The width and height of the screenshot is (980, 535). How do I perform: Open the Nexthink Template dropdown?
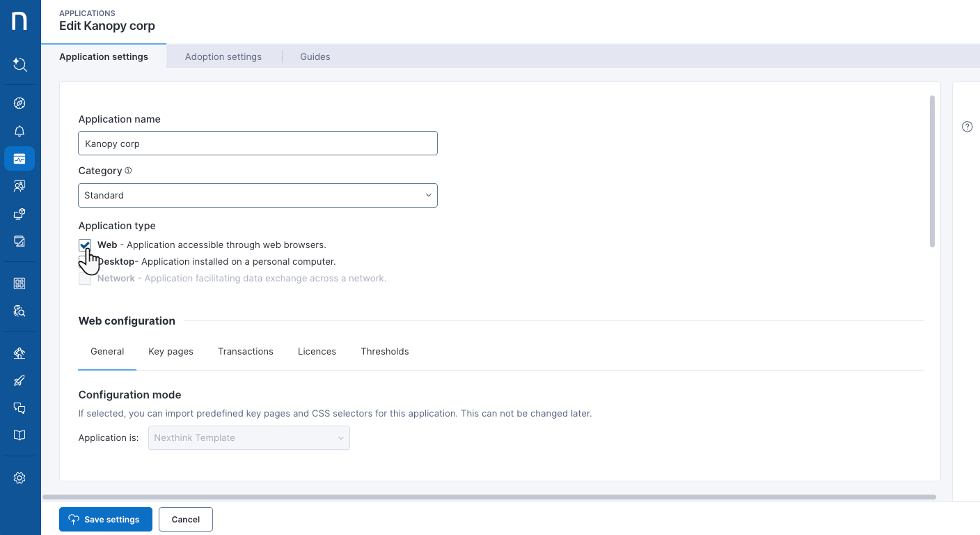[x=248, y=438]
